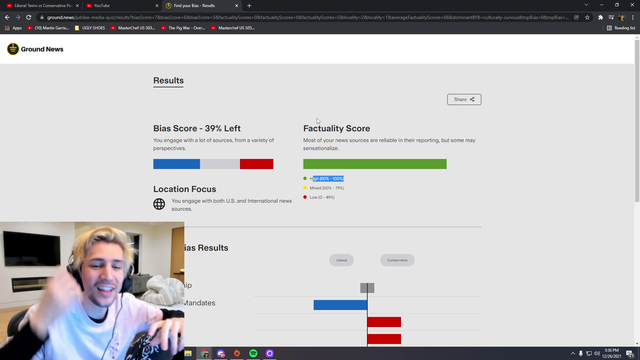Click the browser Forward arrow
Image resolution: width=640 pixels, height=360 pixels.
coord(18,18)
